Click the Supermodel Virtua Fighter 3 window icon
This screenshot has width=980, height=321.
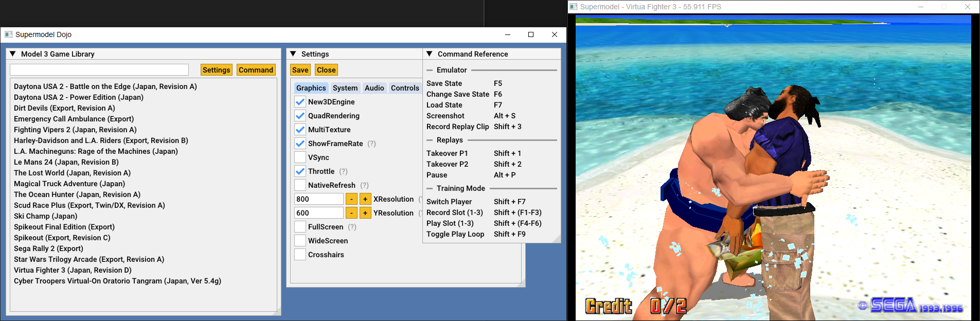[574, 7]
